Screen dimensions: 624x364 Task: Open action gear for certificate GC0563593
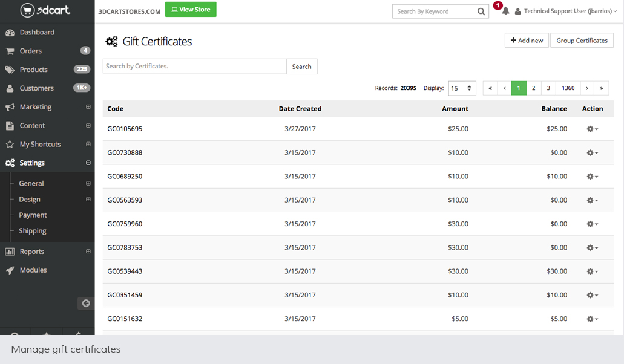[592, 200]
